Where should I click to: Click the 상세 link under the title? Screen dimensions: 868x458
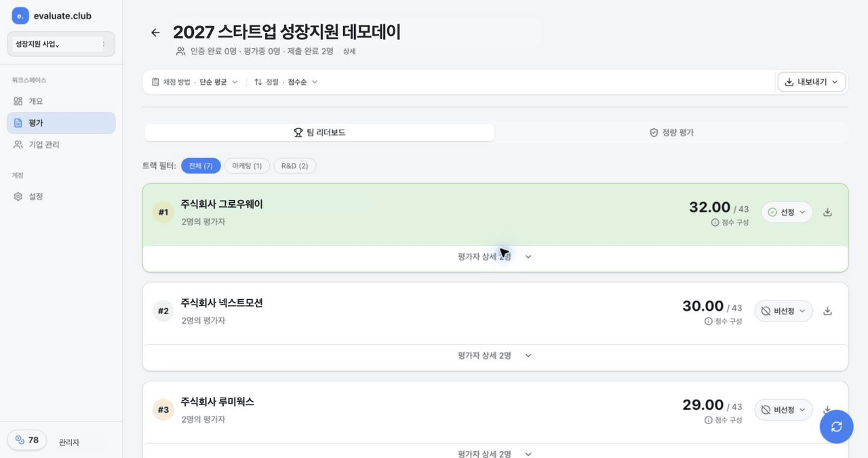(349, 52)
